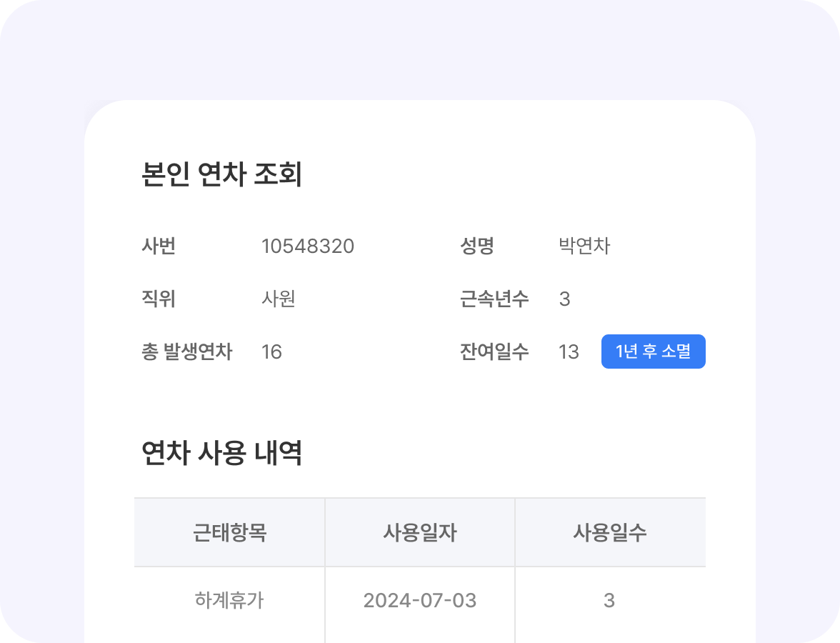The width and height of the screenshot is (840, 643).
Task: Click the 잔여일수 field label
Action: click(x=495, y=352)
